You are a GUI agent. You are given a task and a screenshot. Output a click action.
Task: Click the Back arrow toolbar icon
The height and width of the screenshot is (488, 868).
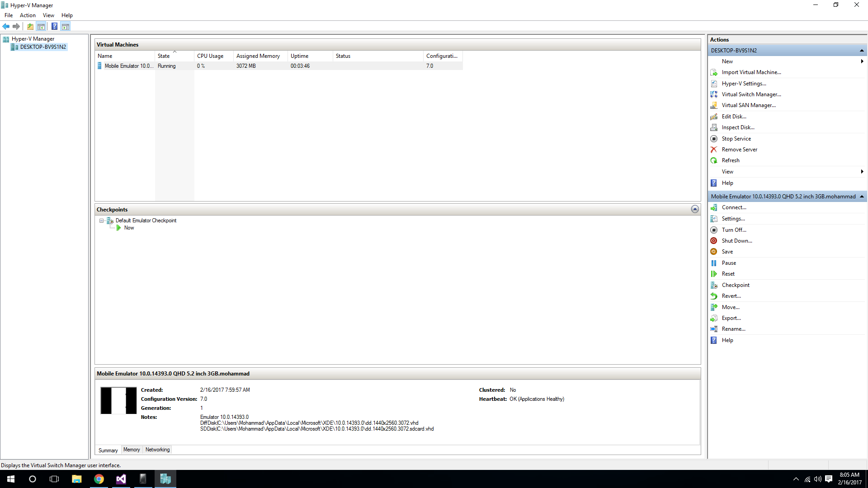click(x=6, y=27)
